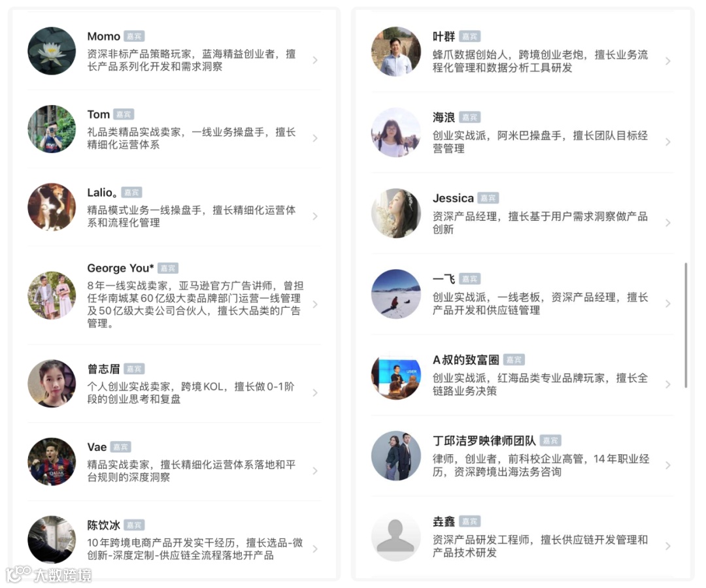Click the right panel vertical scrollbar

(686, 325)
